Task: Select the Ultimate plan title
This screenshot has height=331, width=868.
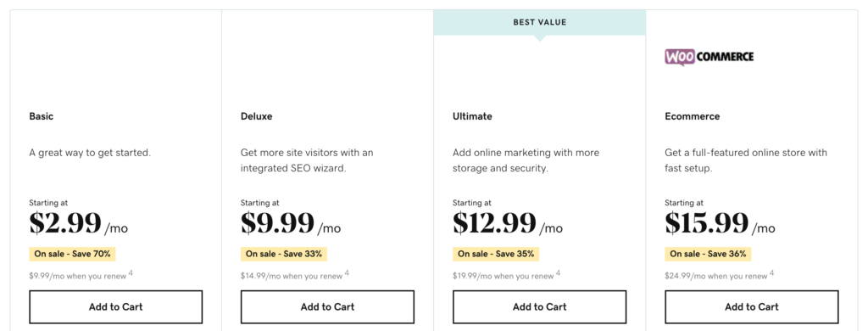Action: tap(472, 116)
